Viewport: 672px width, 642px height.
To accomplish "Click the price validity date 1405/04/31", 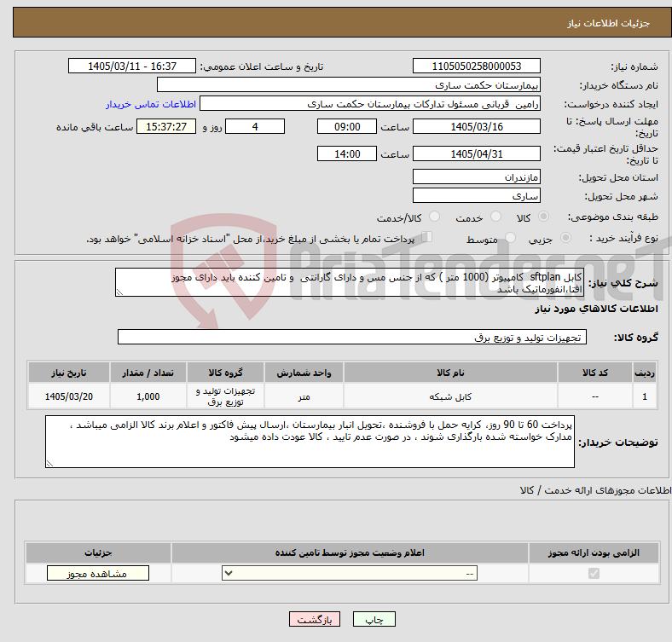I will click(476, 153).
